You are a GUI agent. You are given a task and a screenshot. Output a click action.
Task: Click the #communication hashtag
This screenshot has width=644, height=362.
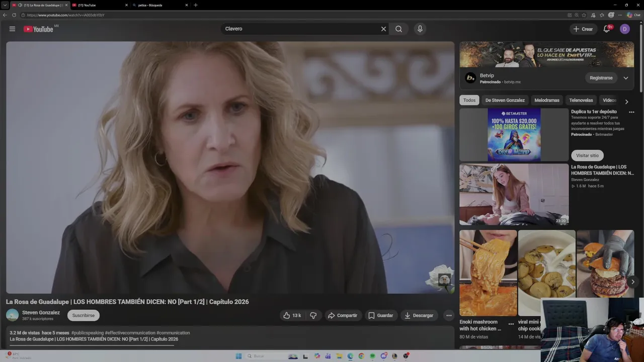pyautogui.click(x=173, y=333)
